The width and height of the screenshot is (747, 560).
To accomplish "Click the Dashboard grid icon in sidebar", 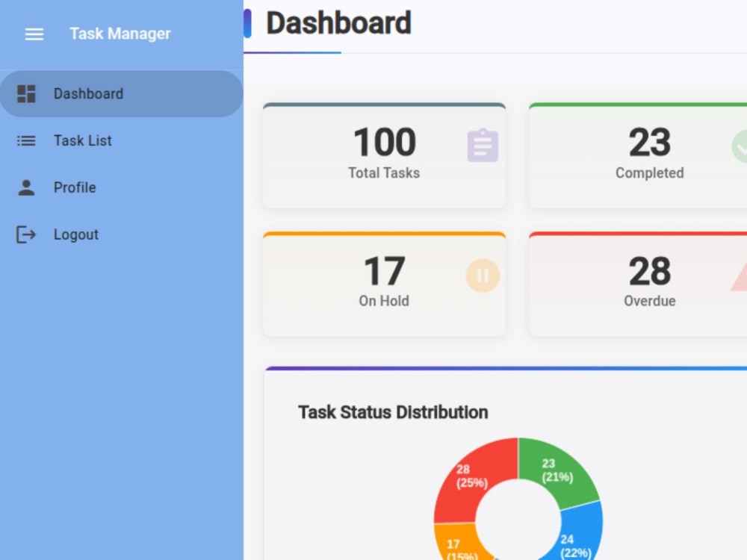I will click(26, 94).
